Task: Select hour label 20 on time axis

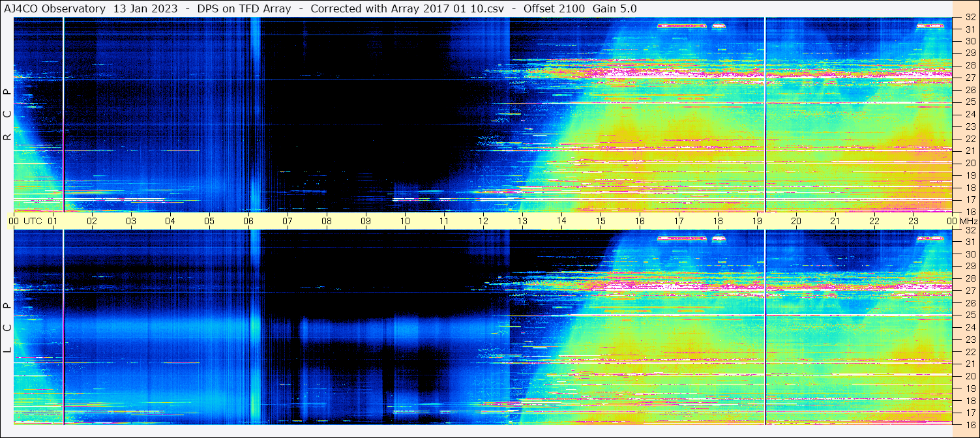Action: pos(796,221)
